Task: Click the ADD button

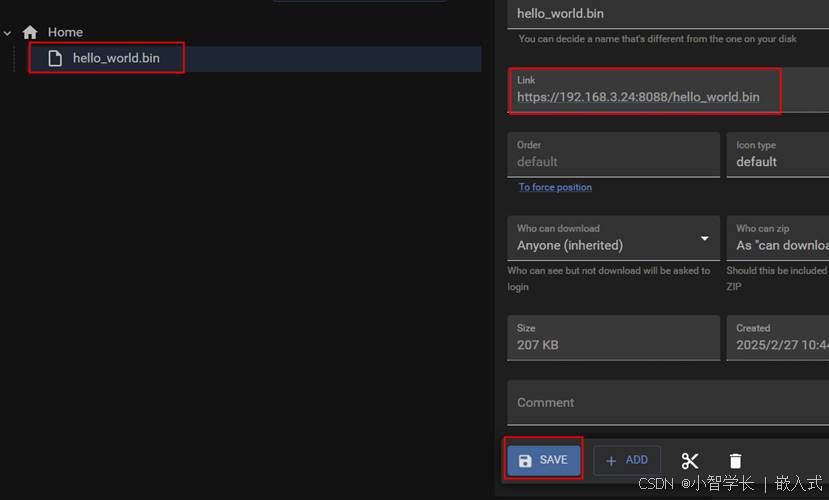Action: pyautogui.click(x=627, y=460)
